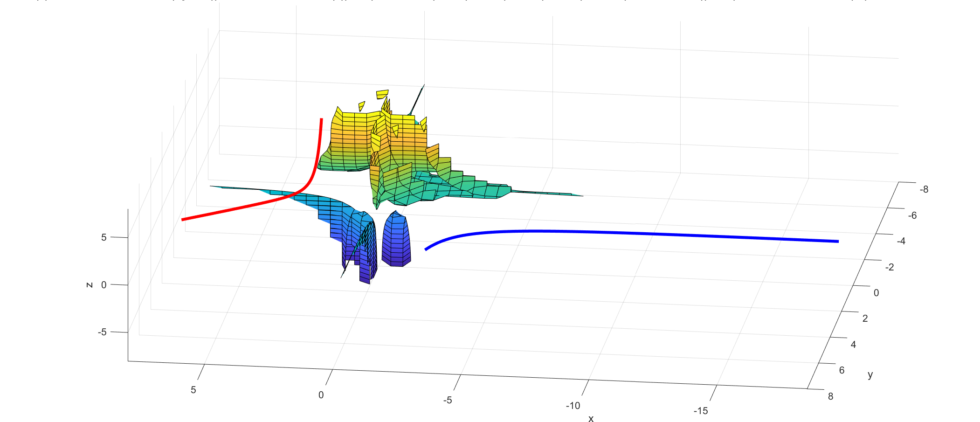Click the -10 tick label on x axis
Image resolution: width=980 pixels, height=422 pixels.
573,406
